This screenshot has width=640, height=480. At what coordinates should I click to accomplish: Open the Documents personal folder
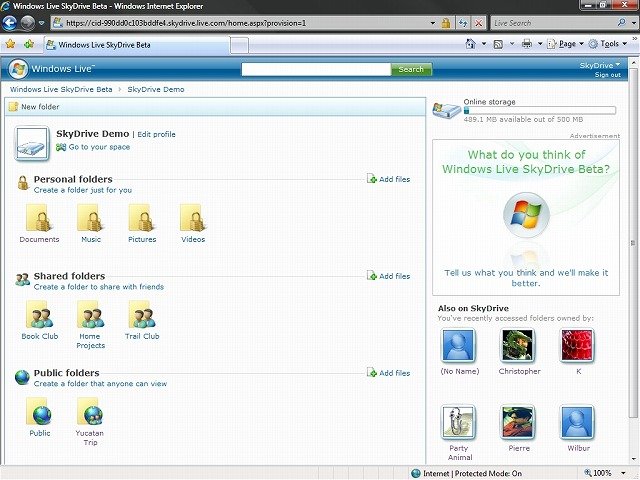39,218
